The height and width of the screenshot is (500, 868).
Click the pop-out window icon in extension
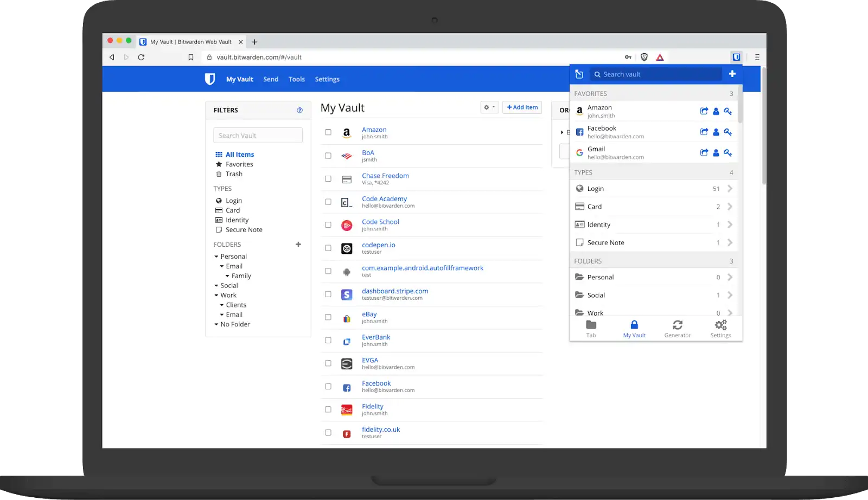click(x=579, y=74)
